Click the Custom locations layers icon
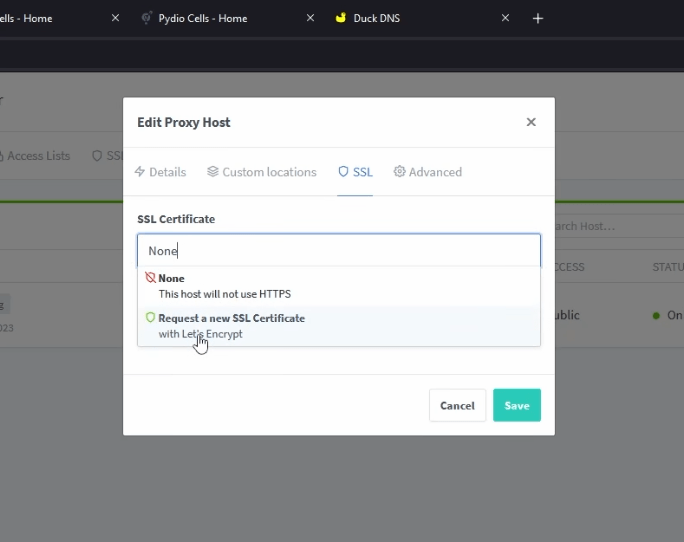The height and width of the screenshot is (542, 684). coord(213,172)
